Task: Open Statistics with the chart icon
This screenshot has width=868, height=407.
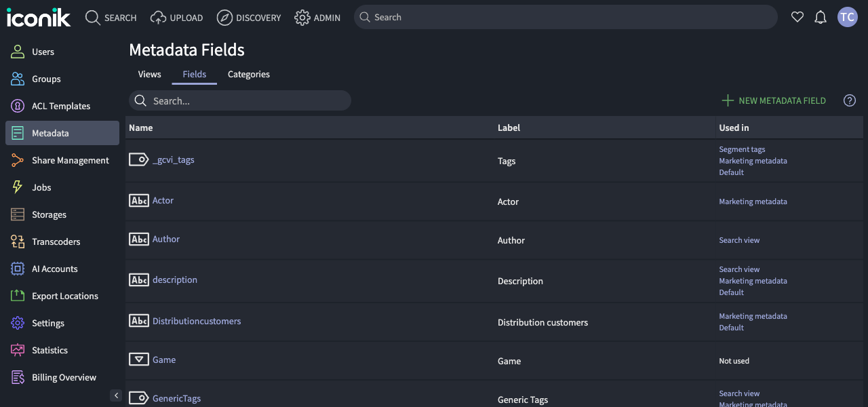Action: pos(17,350)
